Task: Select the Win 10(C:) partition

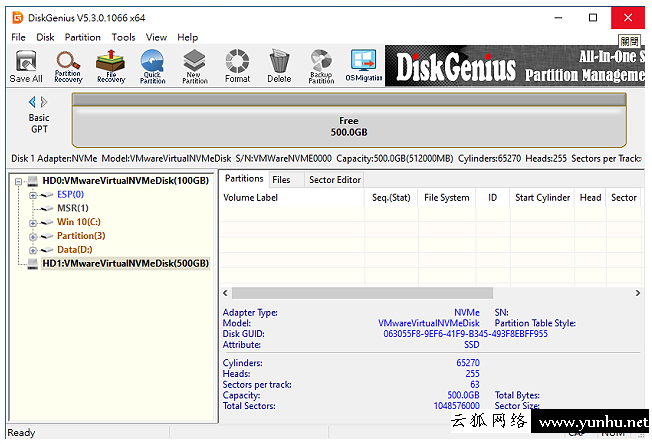Action: pyautogui.click(x=79, y=222)
